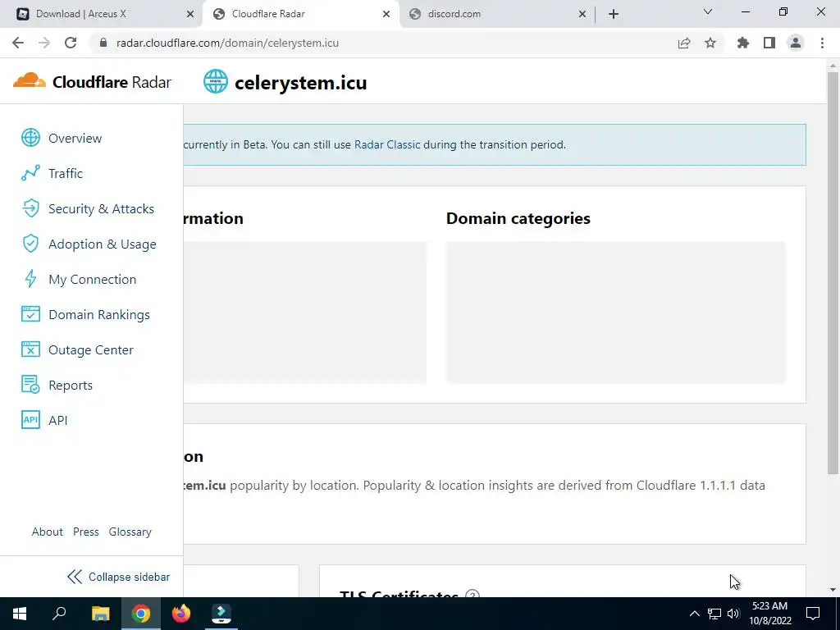Open the taskbar clock and date
This screenshot has height=630, width=840.
(769, 614)
